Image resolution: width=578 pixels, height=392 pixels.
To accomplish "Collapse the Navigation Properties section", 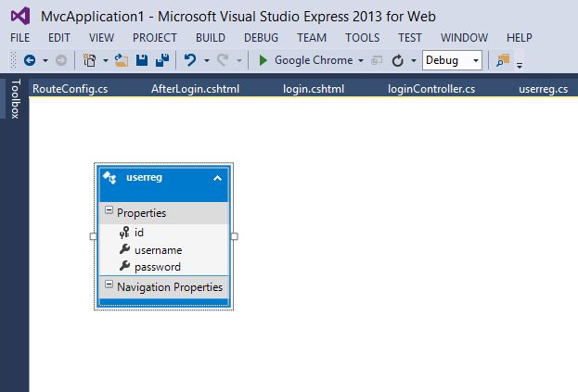I will pos(109,285).
